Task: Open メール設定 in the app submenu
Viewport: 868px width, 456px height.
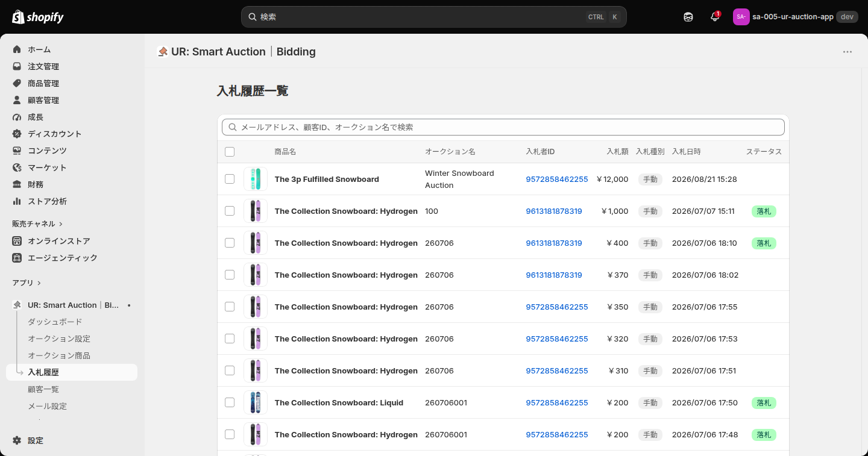Action: 47,406
